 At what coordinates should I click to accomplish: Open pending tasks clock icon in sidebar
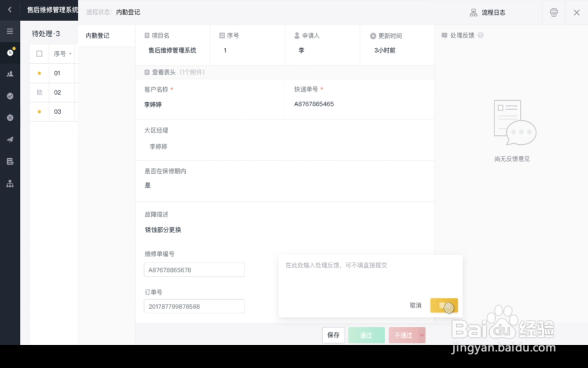coord(10,52)
